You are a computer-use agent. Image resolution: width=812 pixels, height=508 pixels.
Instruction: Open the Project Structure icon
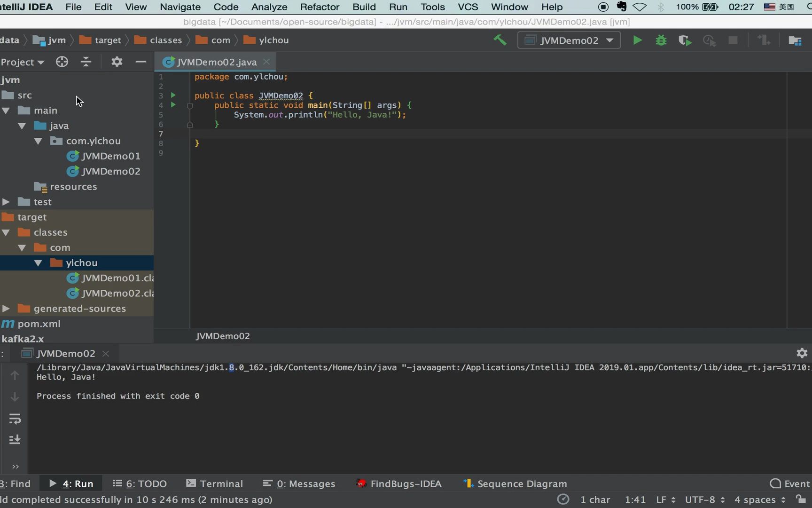click(x=795, y=40)
